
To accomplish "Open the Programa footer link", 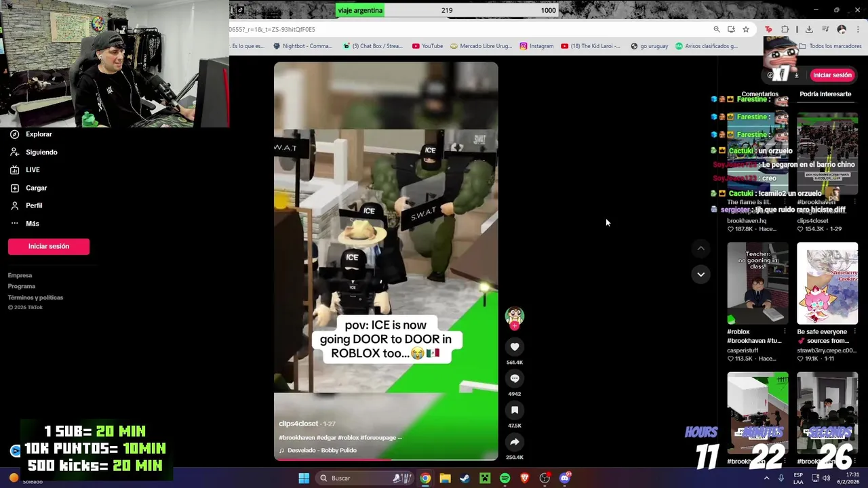I will [21, 286].
